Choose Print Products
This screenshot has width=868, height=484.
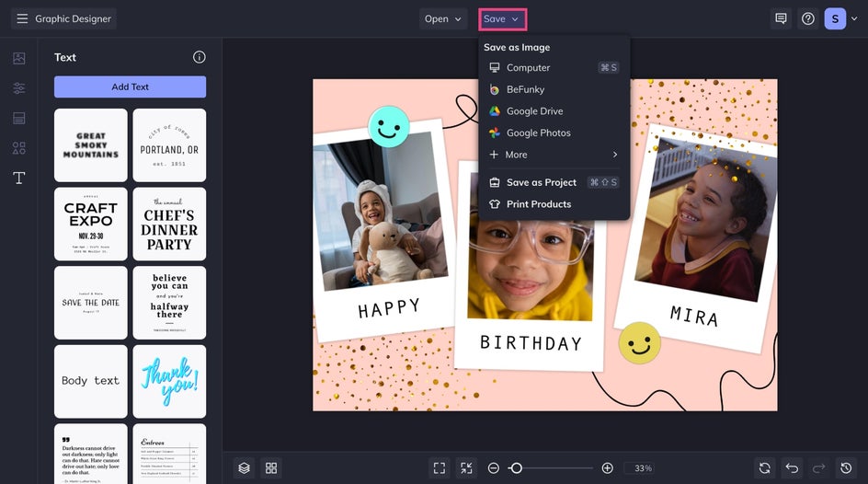click(554, 203)
